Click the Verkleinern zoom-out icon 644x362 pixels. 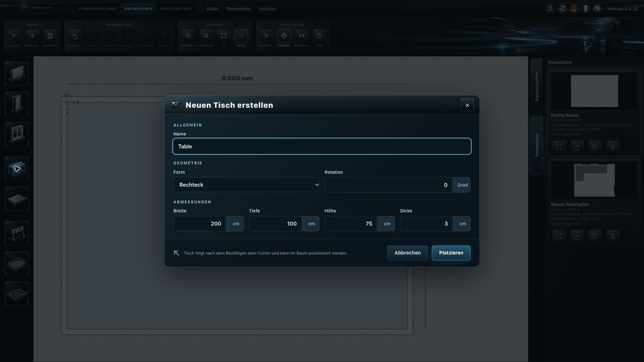tap(206, 35)
